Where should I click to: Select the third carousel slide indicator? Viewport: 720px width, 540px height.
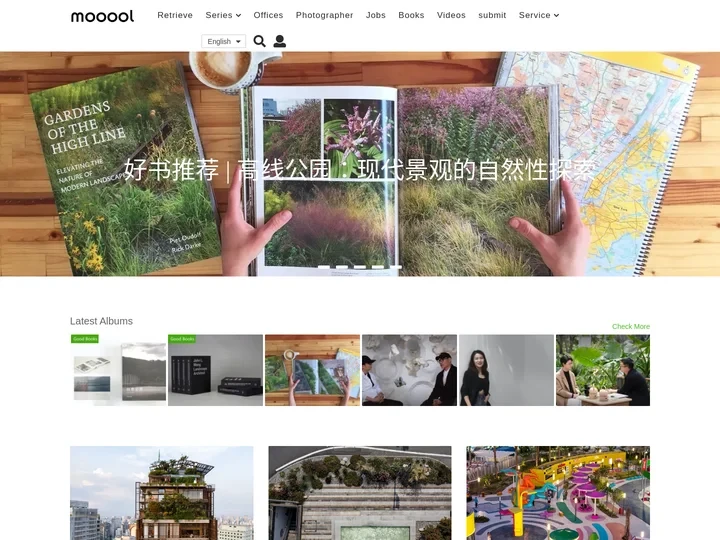point(360,267)
